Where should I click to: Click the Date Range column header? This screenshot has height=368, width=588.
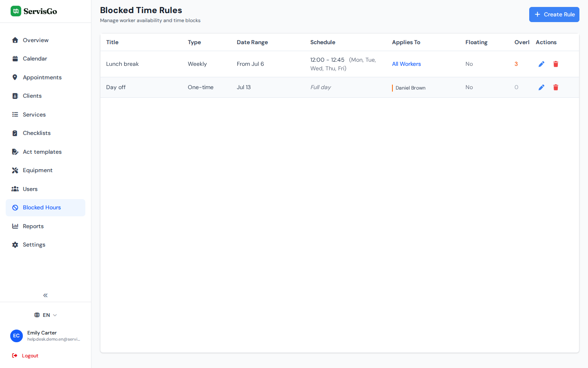click(252, 42)
